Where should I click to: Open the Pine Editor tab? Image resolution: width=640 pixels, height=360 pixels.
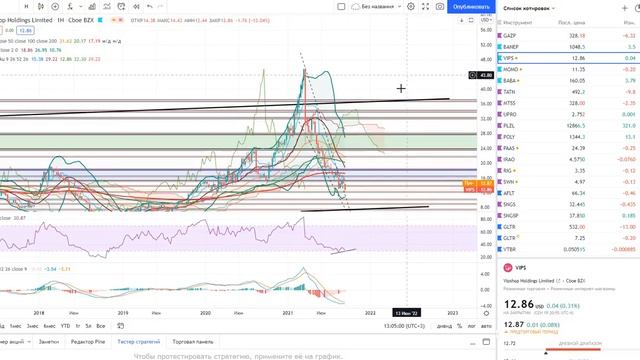(88, 342)
